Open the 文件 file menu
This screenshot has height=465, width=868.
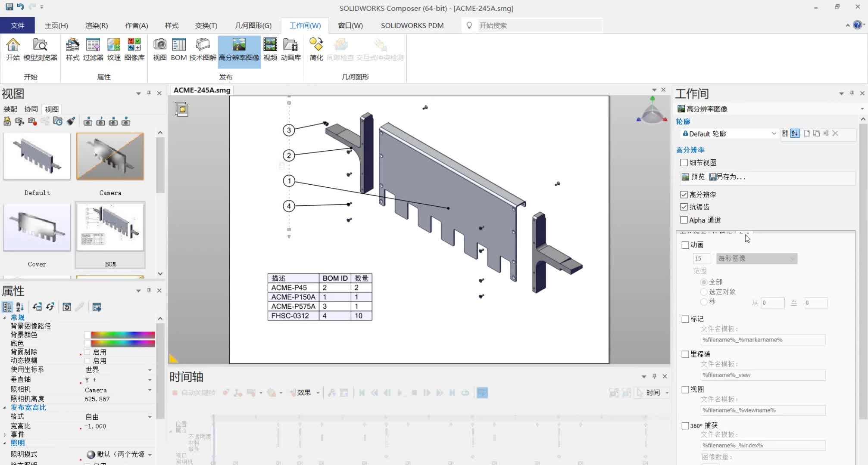pos(17,25)
